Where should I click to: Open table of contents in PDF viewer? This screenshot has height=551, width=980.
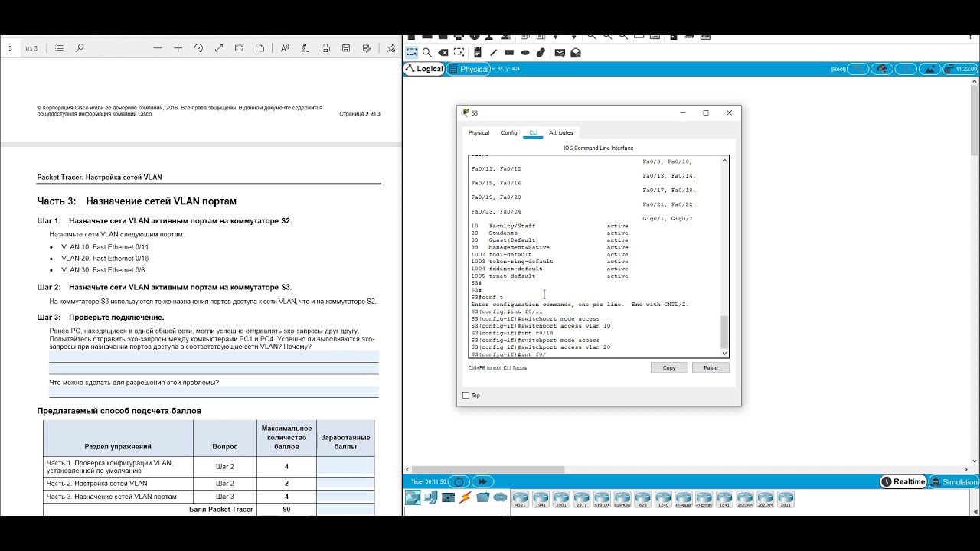(60, 48)
